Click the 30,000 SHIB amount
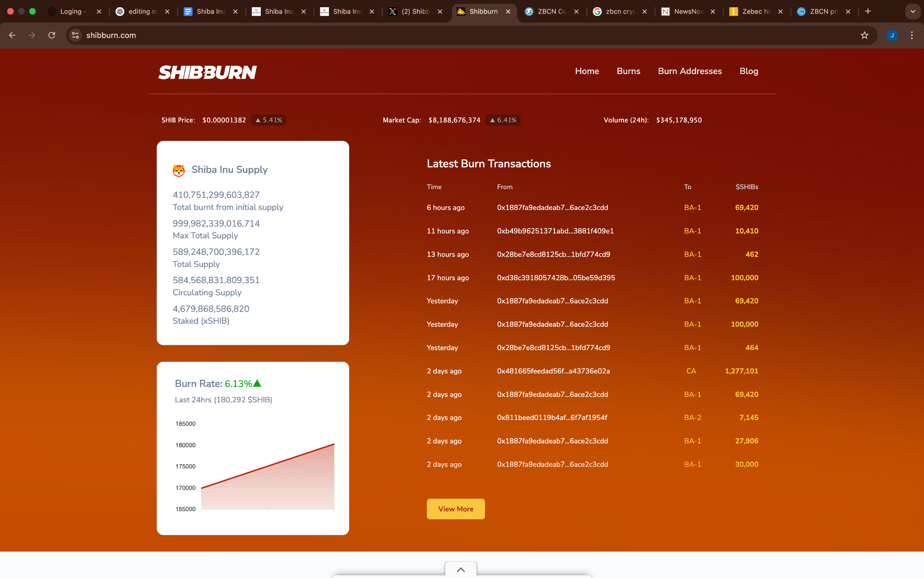This screenshot has height=578, width=924. pyautogui.click(x=747, y=465)
